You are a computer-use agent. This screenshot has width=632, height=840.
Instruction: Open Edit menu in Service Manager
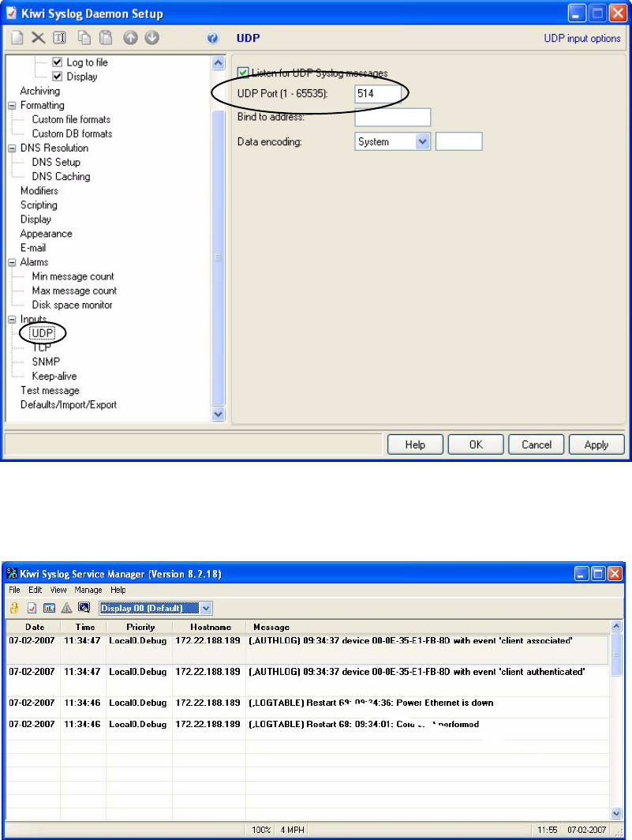click(35, 590)
